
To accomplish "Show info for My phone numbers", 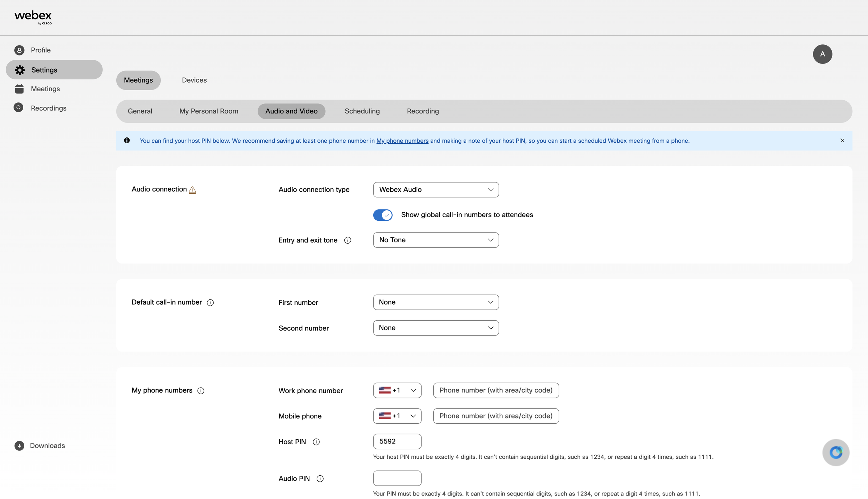I will [x=201, y=391].
